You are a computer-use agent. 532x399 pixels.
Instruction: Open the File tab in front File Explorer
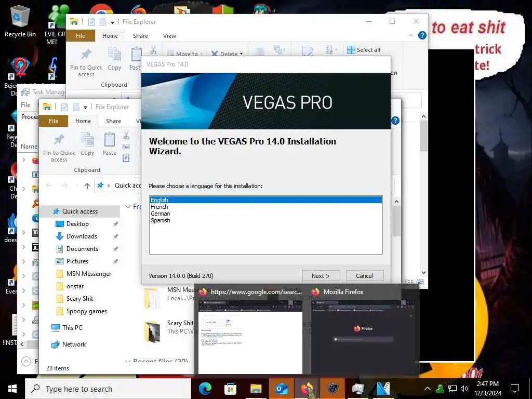tap(54, 121)
